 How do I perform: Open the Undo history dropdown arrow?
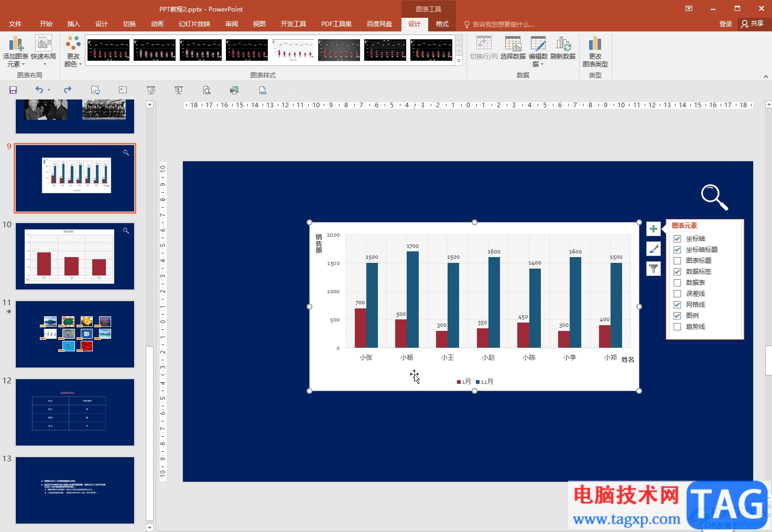click(x=49, y=90)
